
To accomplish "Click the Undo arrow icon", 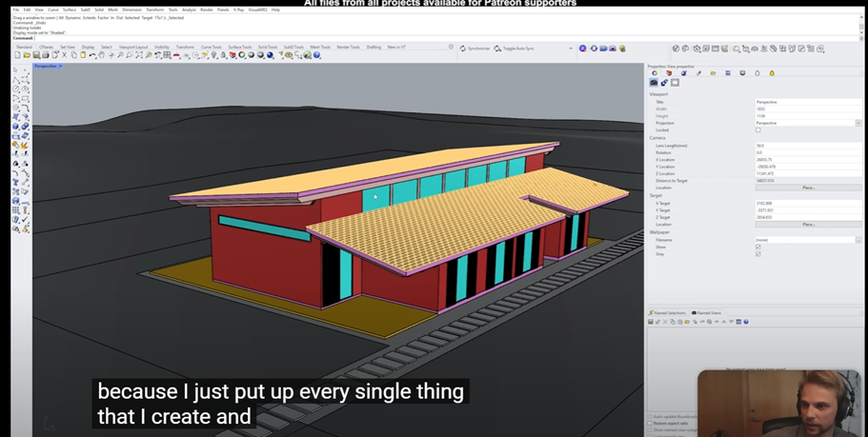I will (92, 55).
